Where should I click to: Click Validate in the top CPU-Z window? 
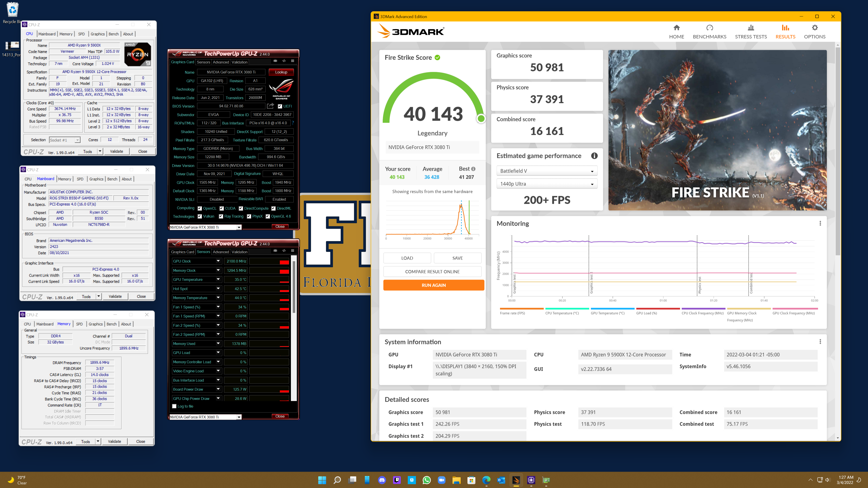pyautogui.click(x=117, y=151)
